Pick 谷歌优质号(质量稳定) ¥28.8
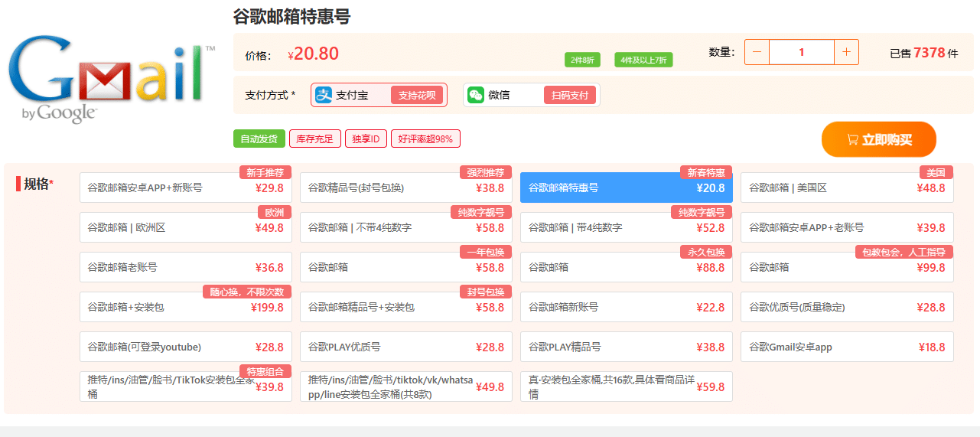Screen dimensions: 980x437 click(x=847, y=307)
